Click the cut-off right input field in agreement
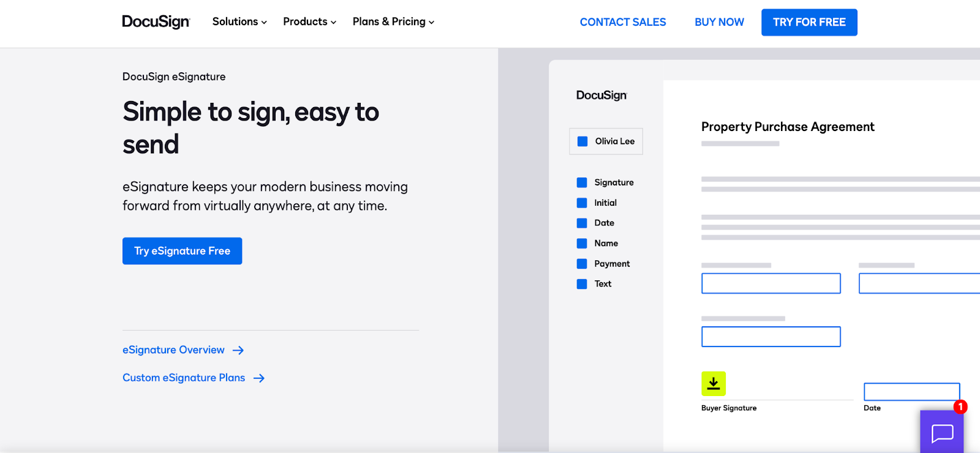This screenshot has width=980, height=453. [919, 283]
